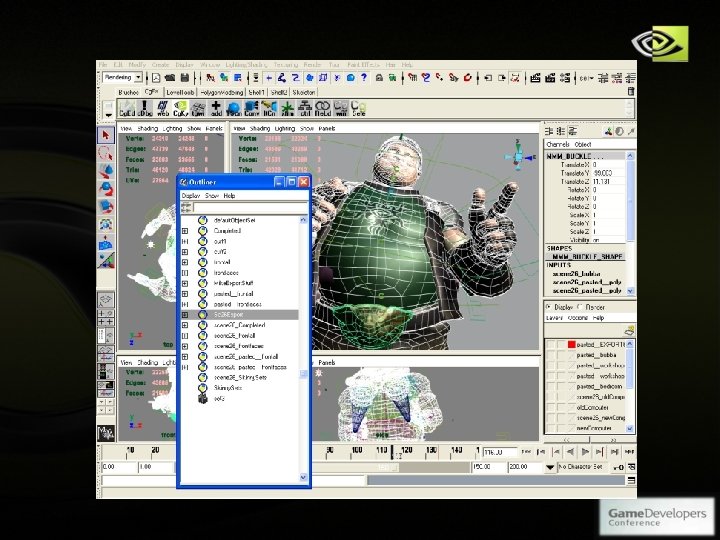Open the Channels menu in Channel Box
Screen dimensions: 720x540
[x=558, y=144]
